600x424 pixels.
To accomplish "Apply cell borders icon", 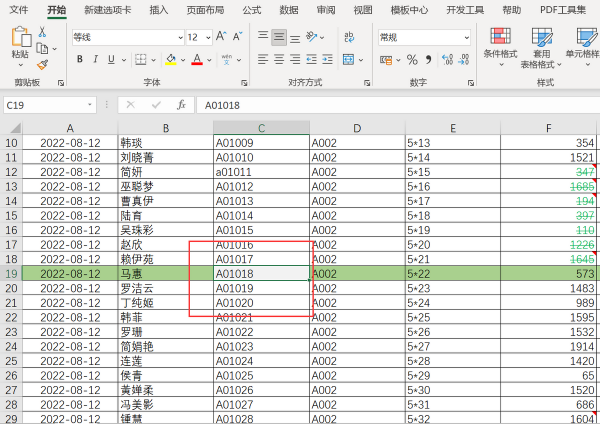I will pyautogui.click(x=141, y=59).
